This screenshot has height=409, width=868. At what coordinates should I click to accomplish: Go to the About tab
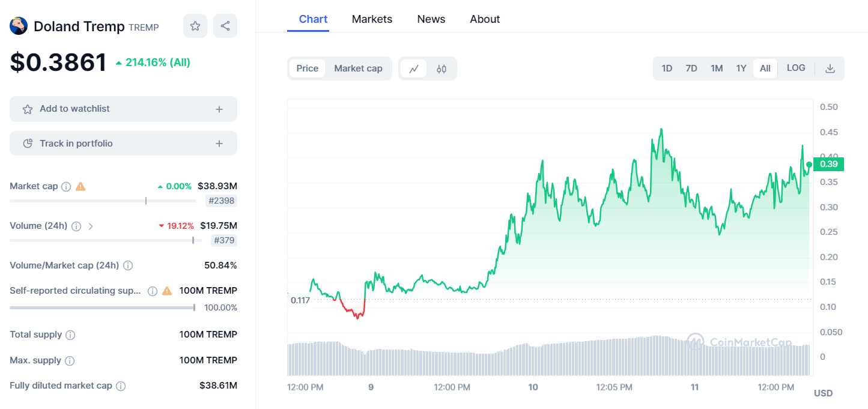(x=485, y=19)
